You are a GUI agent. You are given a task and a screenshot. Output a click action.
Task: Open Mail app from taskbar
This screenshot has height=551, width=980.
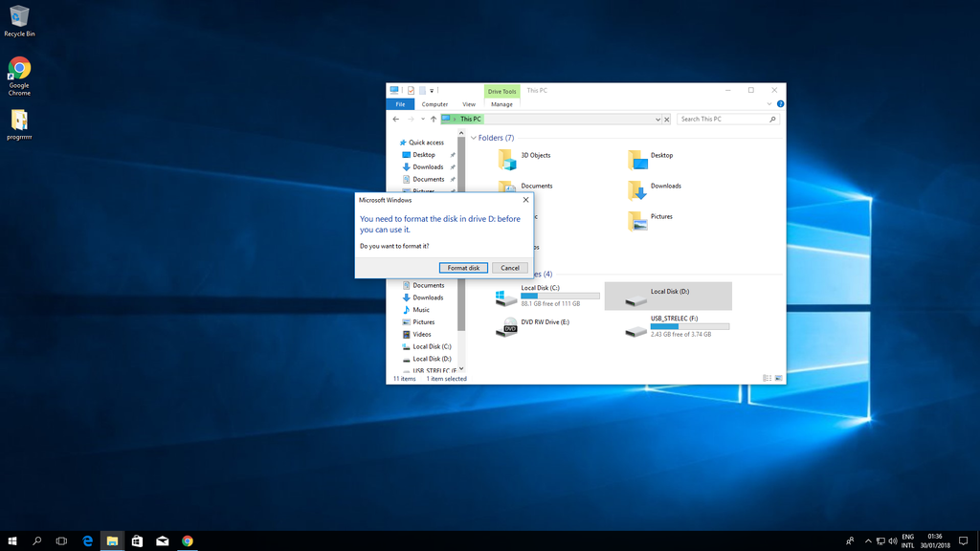click(162, 541)
